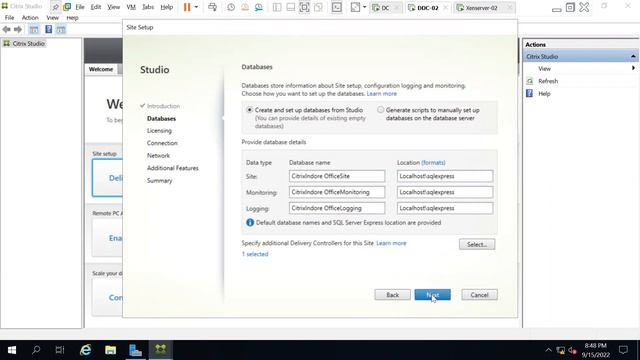The image size is (640, 360).
Task: Pause the virtual machine with the orange pause icon
Action: 187,7
